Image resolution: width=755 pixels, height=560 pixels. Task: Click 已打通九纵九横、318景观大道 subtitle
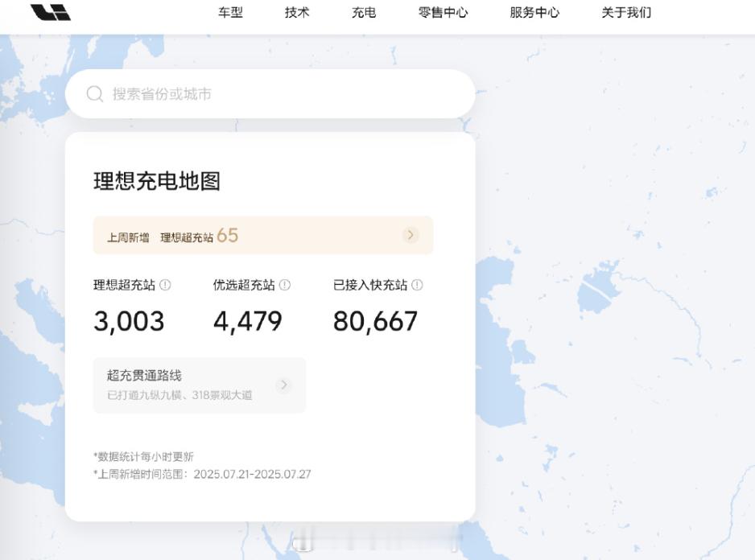pyautogui.click(x=179, y=395)
